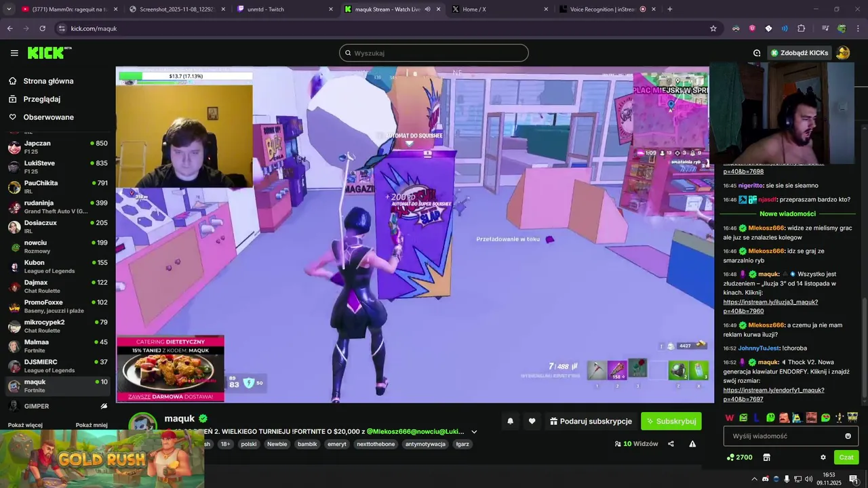Click Podaruj subskrypcje button

[x=591, y=421]
